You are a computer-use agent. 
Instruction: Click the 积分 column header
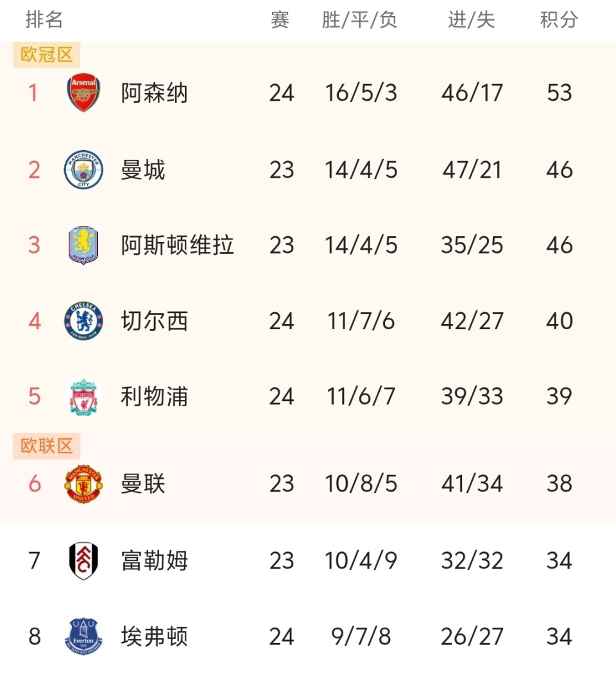pos(559,20)
